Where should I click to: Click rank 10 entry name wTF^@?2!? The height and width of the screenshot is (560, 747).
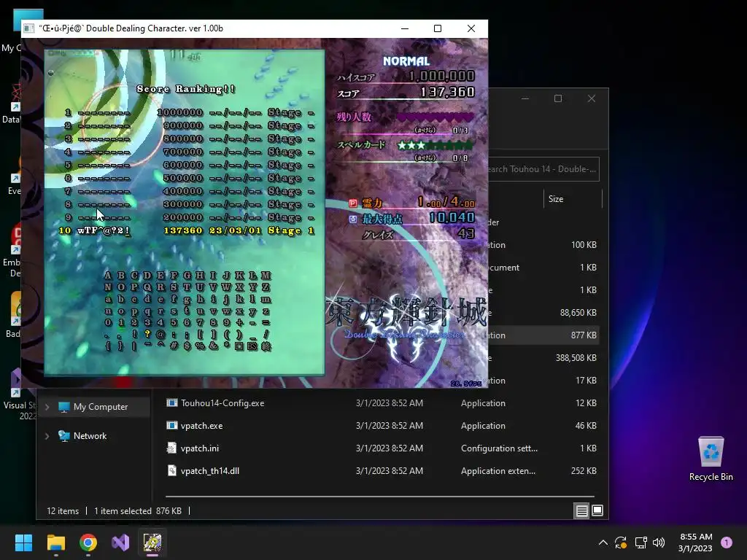[x=104, y=230]
